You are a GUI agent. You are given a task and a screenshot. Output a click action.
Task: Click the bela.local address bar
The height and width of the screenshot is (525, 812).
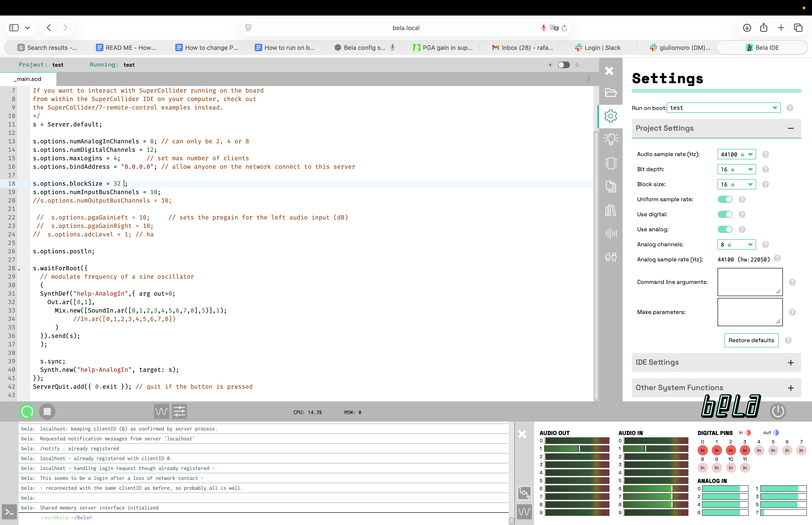[x=406, y=28]
